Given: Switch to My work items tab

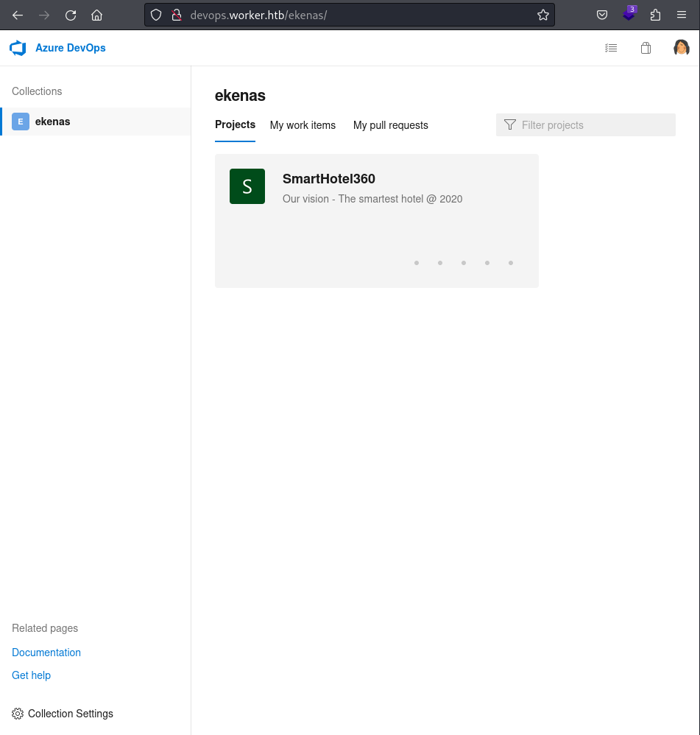Looking at the screenshot, I should coord(303,125).
